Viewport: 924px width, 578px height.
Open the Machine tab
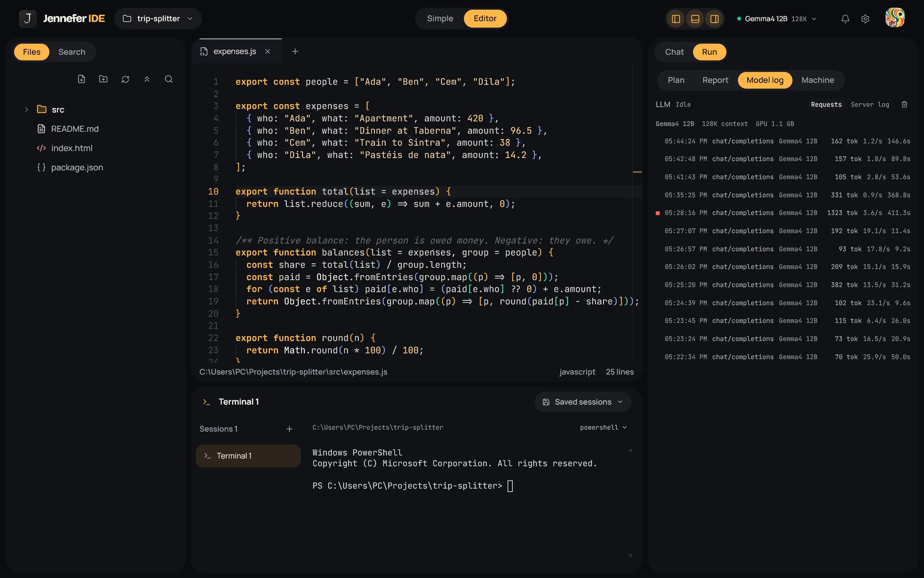[x=817, y=80]
